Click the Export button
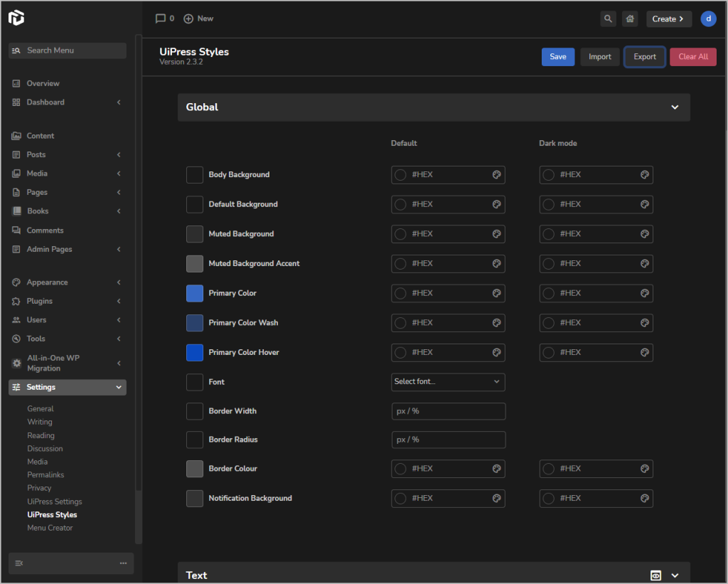Viewport: 728px width, 584px height. click(644, 57)
